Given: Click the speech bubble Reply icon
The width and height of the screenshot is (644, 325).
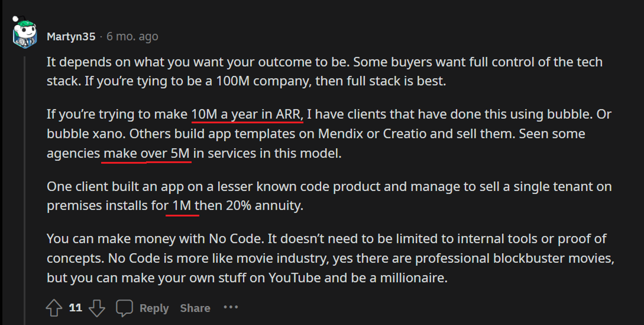Looking at the screenshot, I should click(x=125, y=308).
